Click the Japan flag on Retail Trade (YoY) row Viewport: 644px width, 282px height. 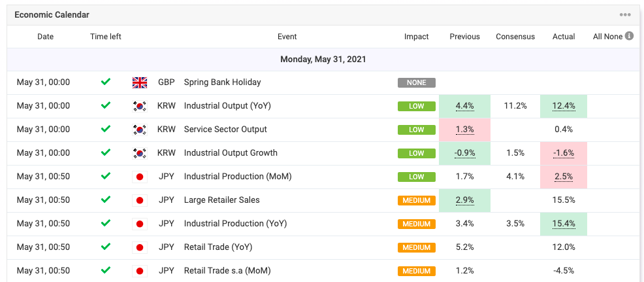coord(140,247)
